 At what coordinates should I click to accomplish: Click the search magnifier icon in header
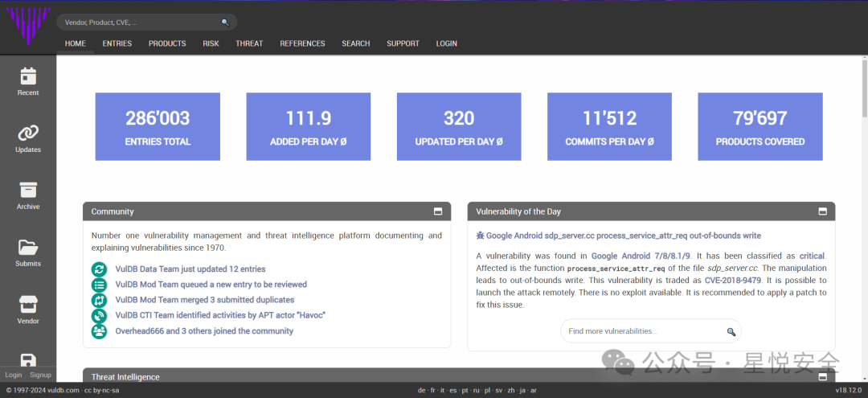pos(225,23)
